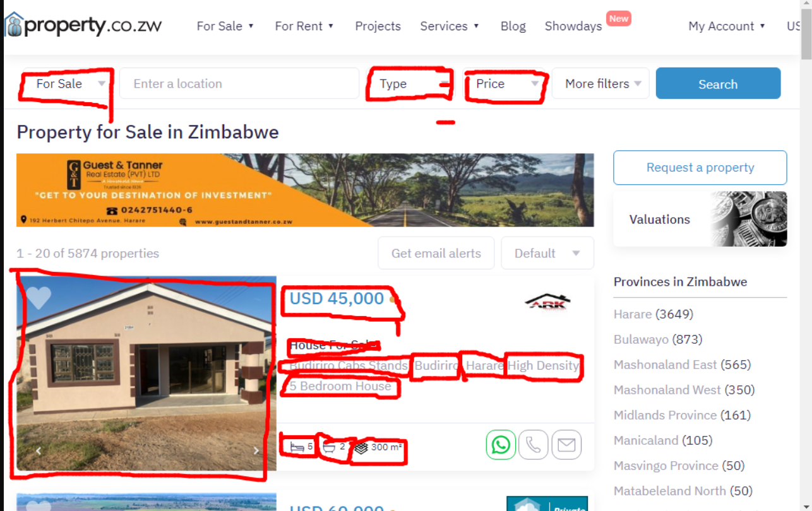Screen dimensions: 812x511
Task: Open the Type filter dropdown
Action: 410,83
